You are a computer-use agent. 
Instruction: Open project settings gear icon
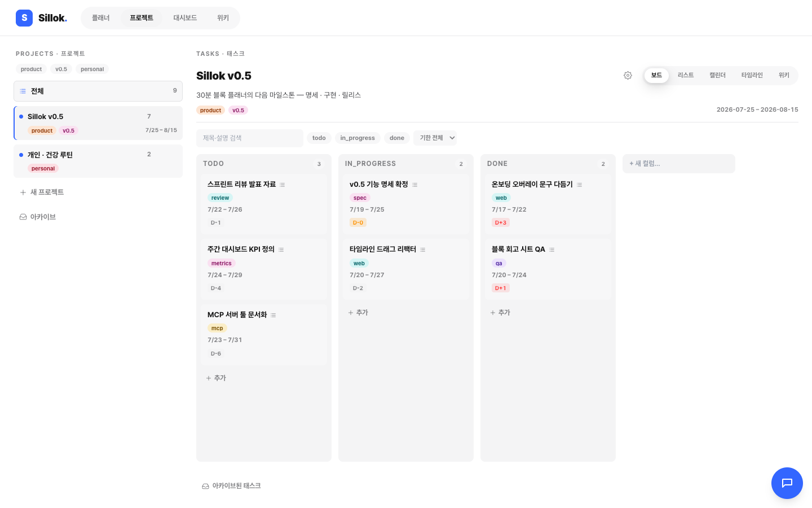[x=628, y=76]
